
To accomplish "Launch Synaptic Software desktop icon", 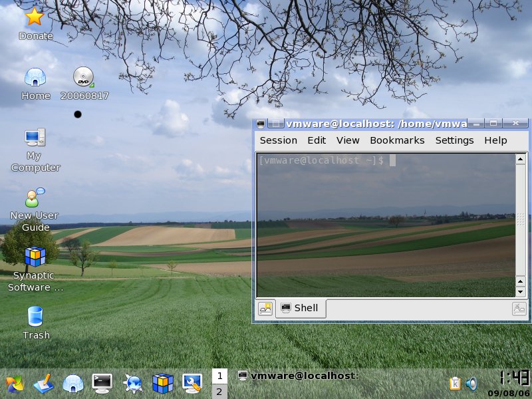I will click(x=35, y=257).
